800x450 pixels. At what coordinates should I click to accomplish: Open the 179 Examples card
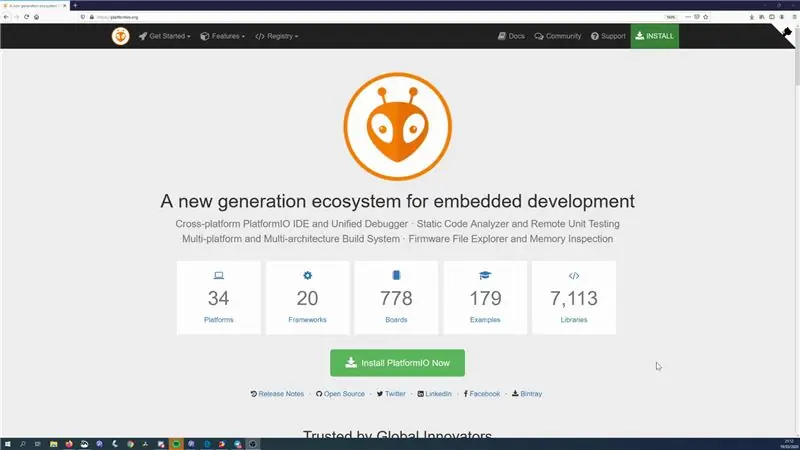click(485, 298)
